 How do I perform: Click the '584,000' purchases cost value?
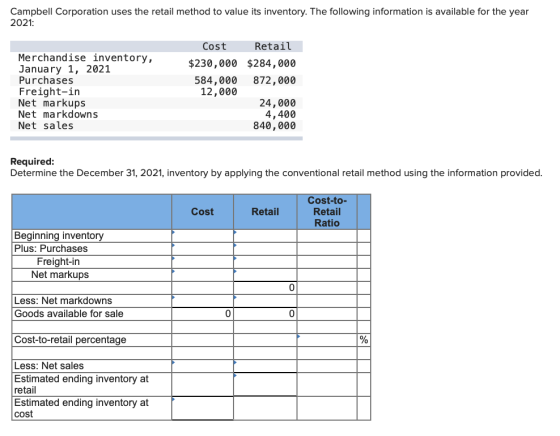[216, 80]
